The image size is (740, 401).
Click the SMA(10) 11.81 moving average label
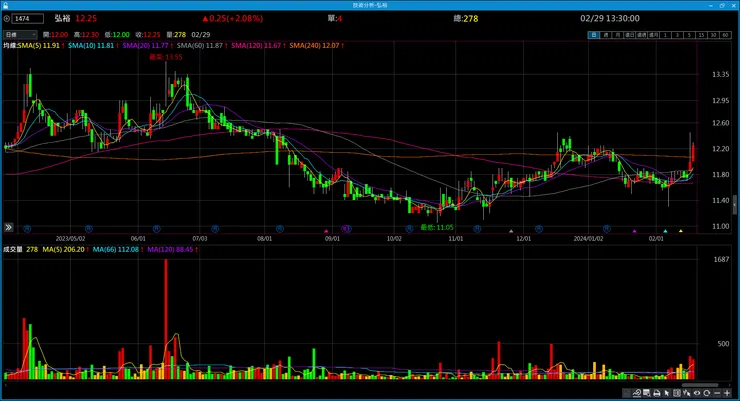[x=93, y=46]
